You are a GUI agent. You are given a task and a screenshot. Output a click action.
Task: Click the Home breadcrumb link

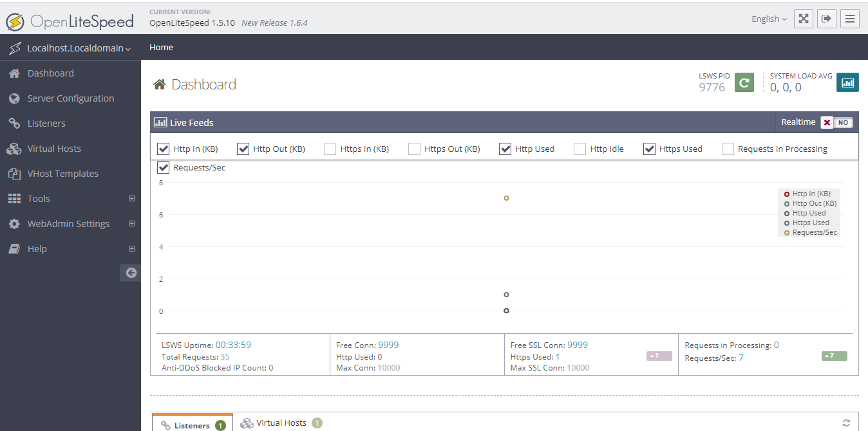tap(161, 47)
